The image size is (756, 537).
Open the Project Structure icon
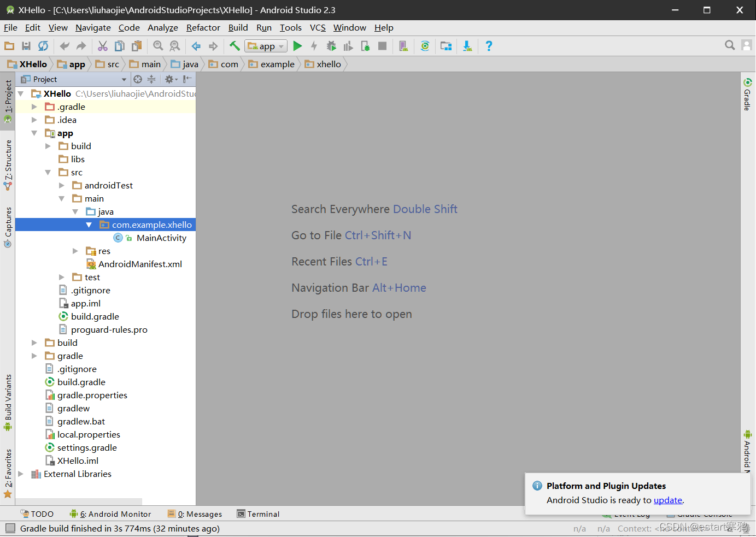446,46
